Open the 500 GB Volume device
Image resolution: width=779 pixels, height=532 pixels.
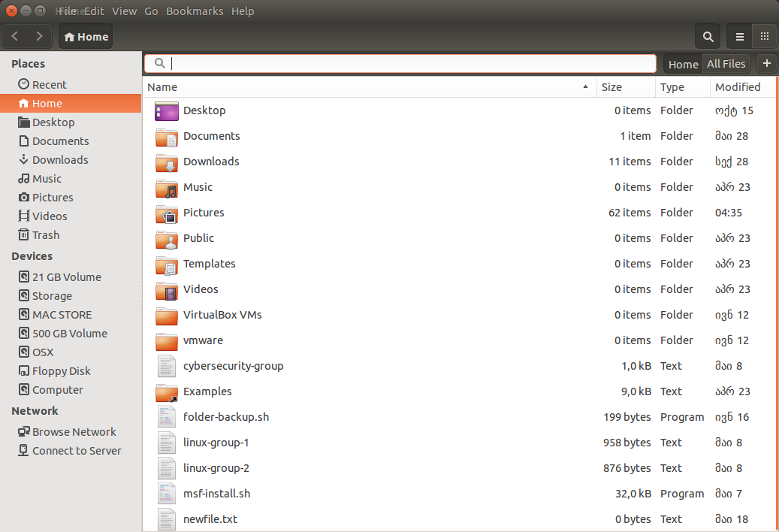71,334
